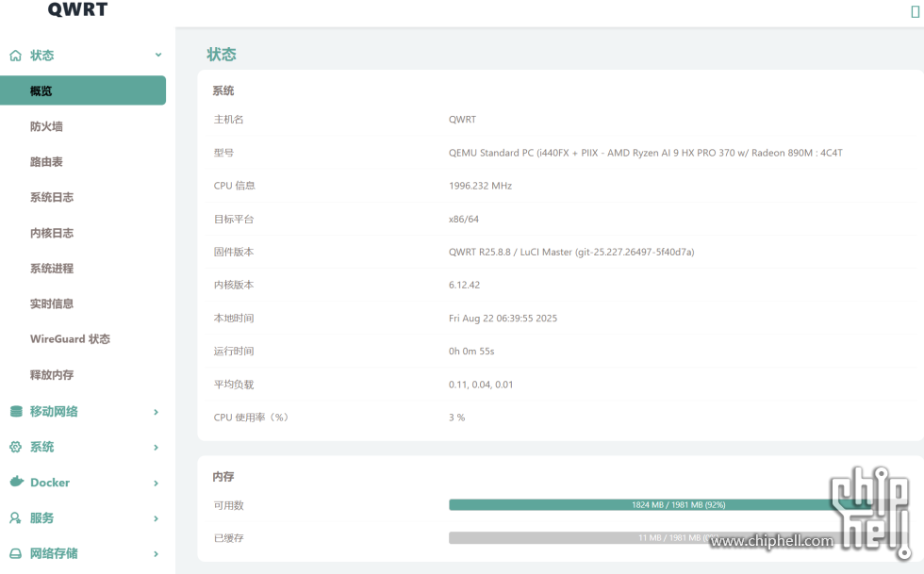Open the 概览 overview page

pyautogui.click(x=83, y=90)
